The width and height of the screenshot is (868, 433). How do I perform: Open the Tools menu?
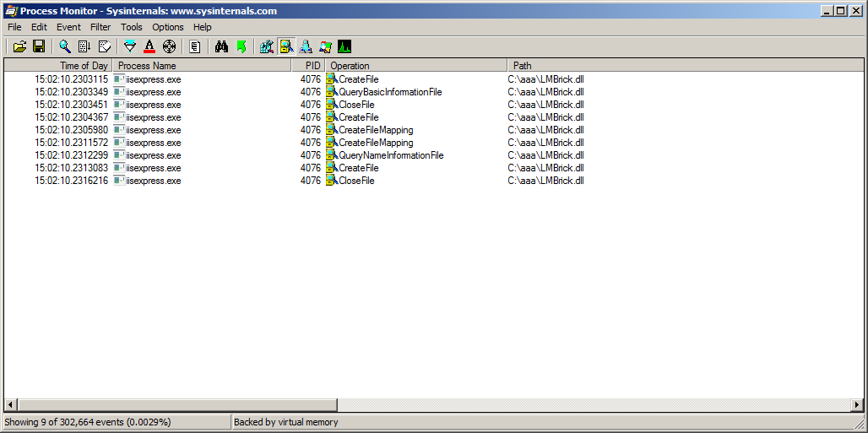coord(131,26)
